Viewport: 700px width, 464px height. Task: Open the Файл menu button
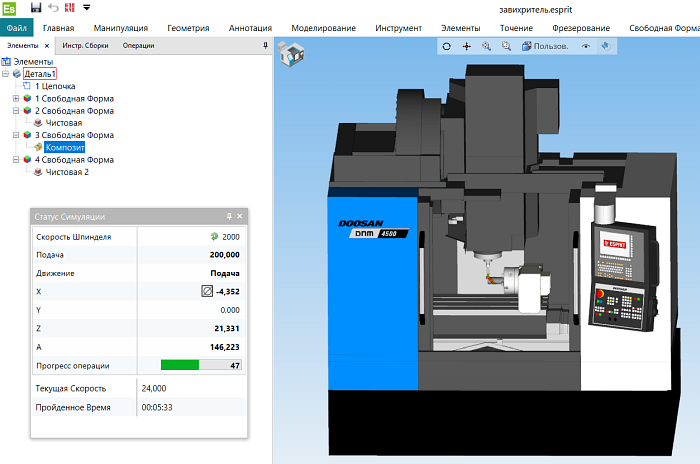(x=17, y=28)
